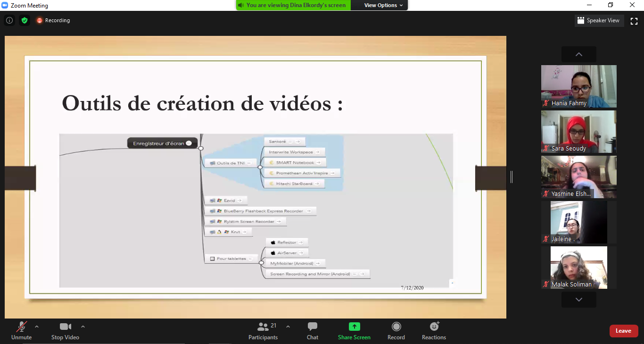The width and height of the screenshot is (644, 344).
Task: Open the View Options dropdown
Action: pyautogui.click(x=383, y=5)
